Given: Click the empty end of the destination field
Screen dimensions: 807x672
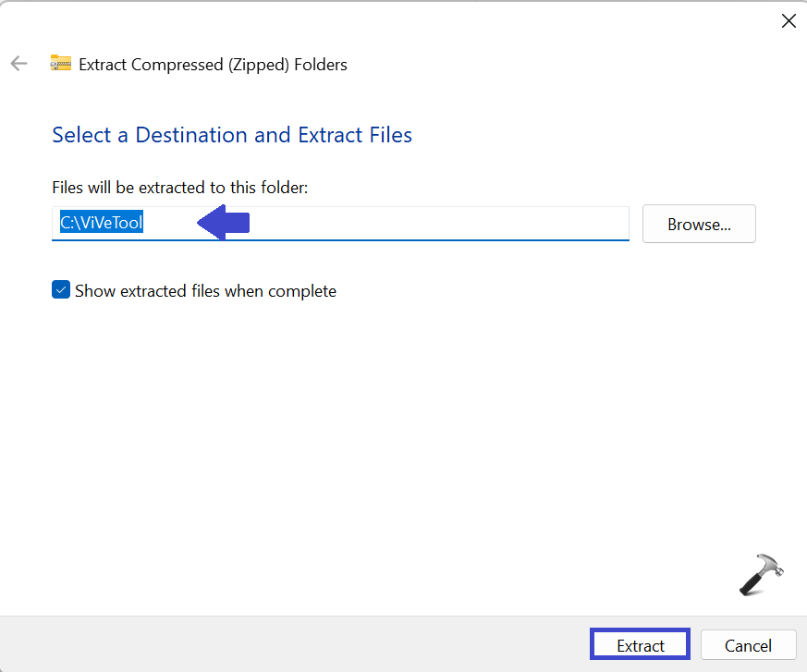Looking at the screenshot, I should click(x=462, y=223).
